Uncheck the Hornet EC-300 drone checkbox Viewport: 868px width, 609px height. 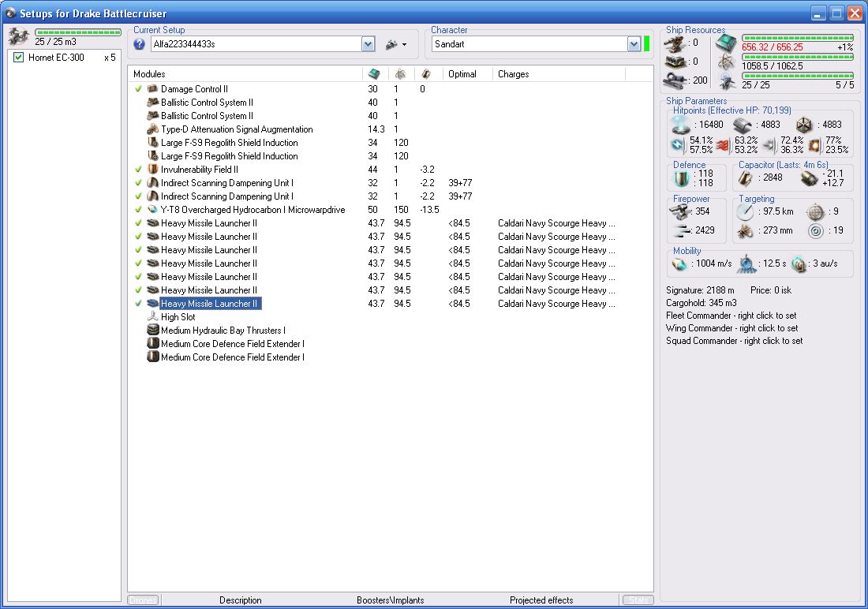pos(19,58)
